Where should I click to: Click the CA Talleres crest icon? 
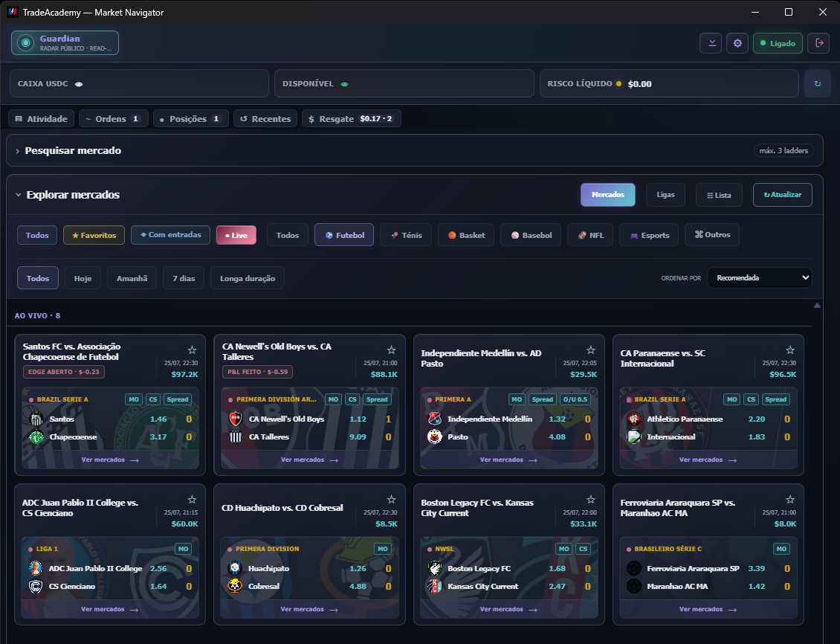[x=235, y=437]
